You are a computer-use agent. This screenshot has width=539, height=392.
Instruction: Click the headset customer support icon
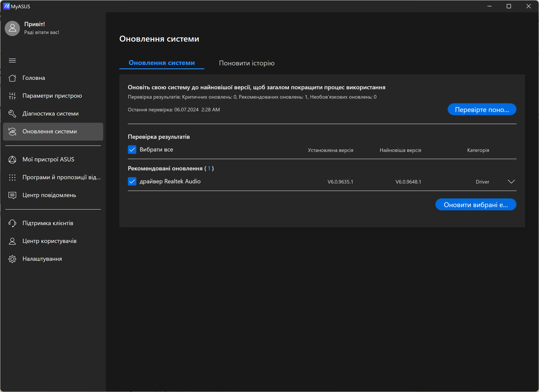[x=12, y=223]
